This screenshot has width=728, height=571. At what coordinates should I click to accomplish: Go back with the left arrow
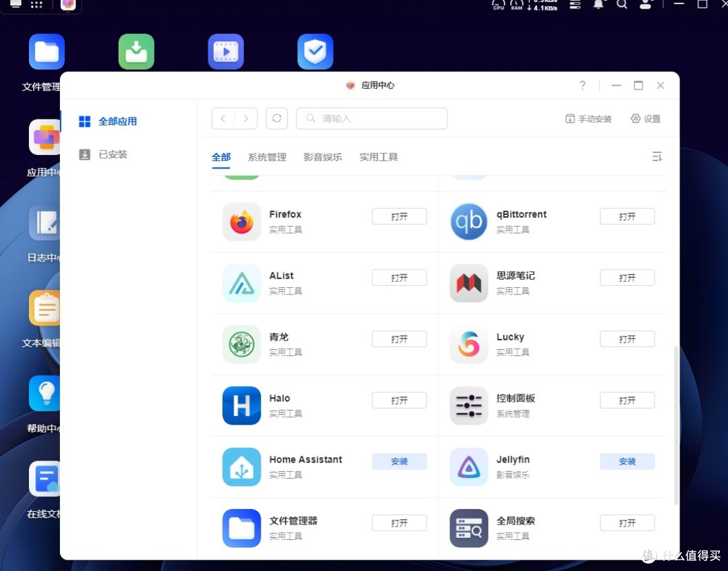(x=223, y=119)
